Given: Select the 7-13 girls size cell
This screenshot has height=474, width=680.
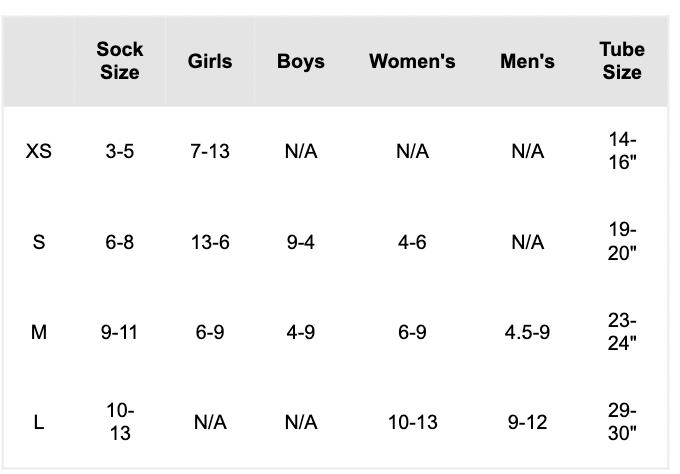Looking at the screenshot, I should 210,151.
